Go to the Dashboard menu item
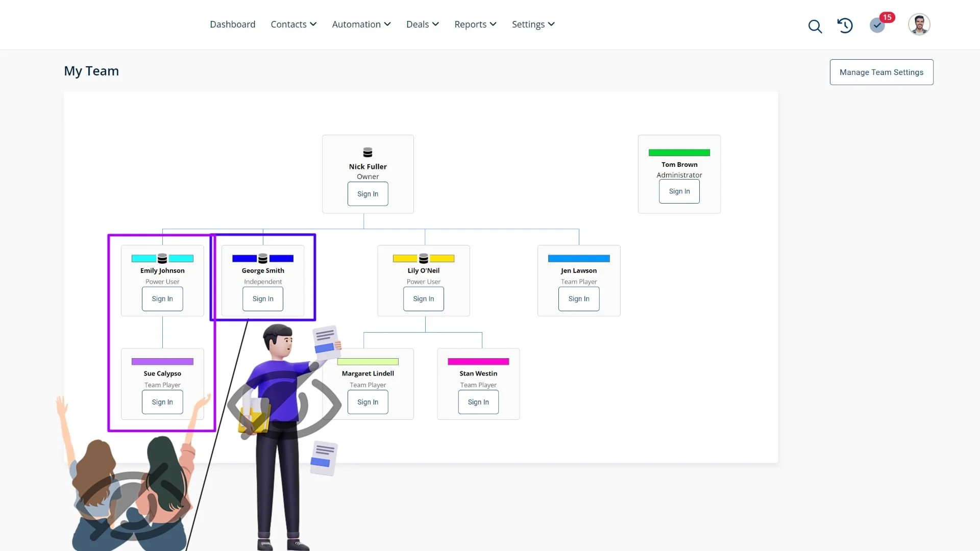Image resolution: width=980 pixels, height=551 pixels. pyautogui.click(x=232, y=24)
